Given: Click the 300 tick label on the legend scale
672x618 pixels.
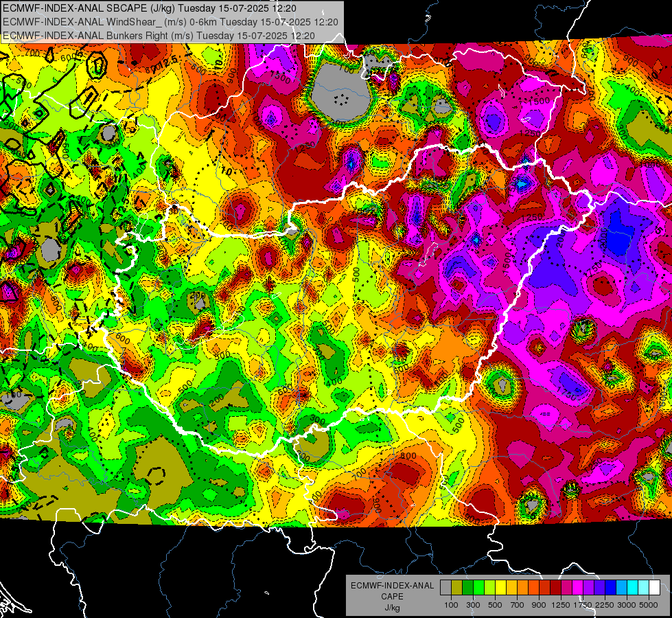Looking at the screenshot, I should pyautogui.click(x=473, y=605).
